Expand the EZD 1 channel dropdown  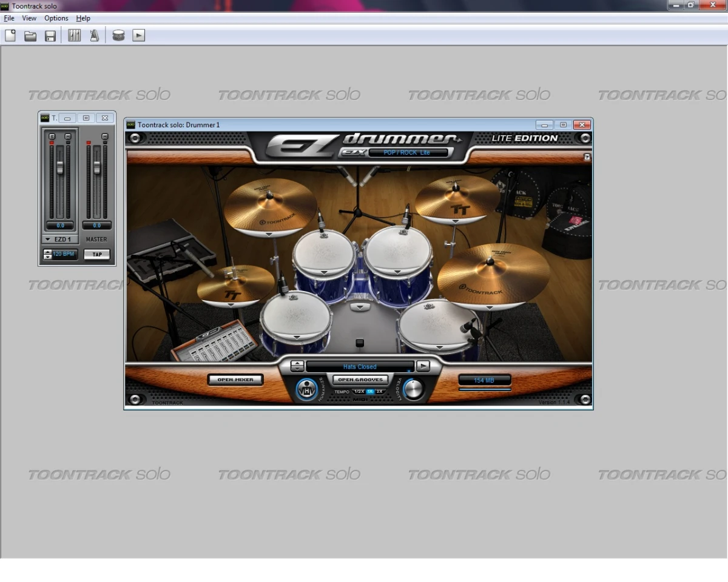(48, 239)
